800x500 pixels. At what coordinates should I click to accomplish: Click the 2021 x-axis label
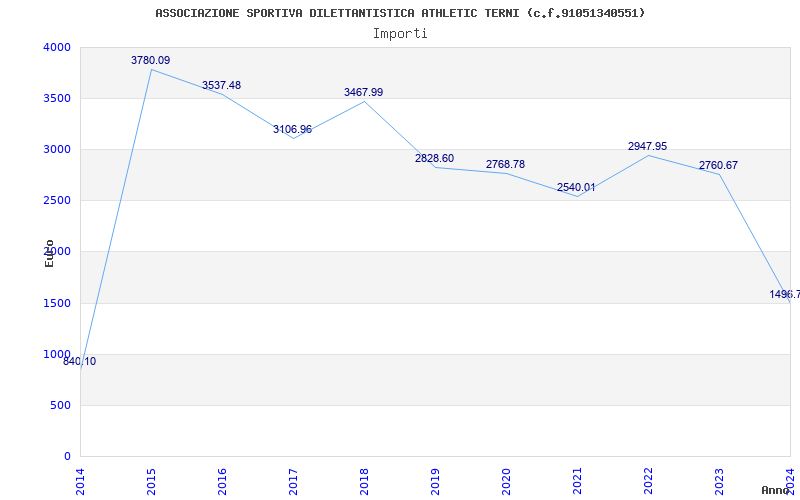click(x=577, y=481)
